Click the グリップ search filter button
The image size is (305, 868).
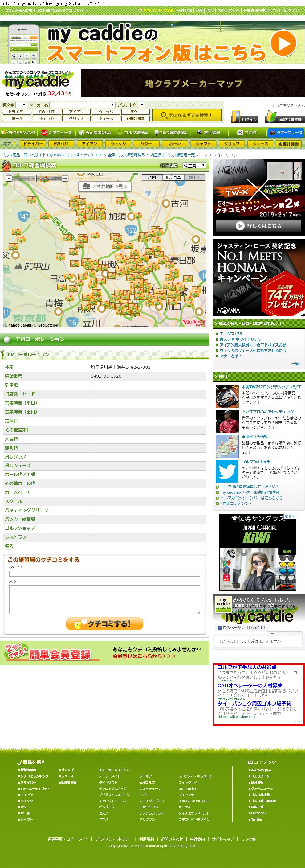tap(76, 119)
